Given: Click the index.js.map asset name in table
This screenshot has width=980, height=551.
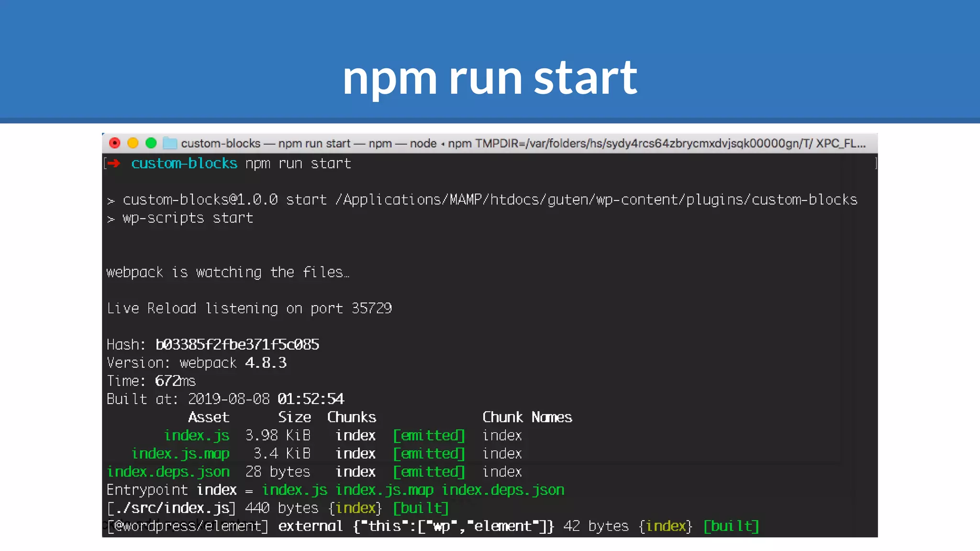Looking at the screenshot, I should 180,453.
